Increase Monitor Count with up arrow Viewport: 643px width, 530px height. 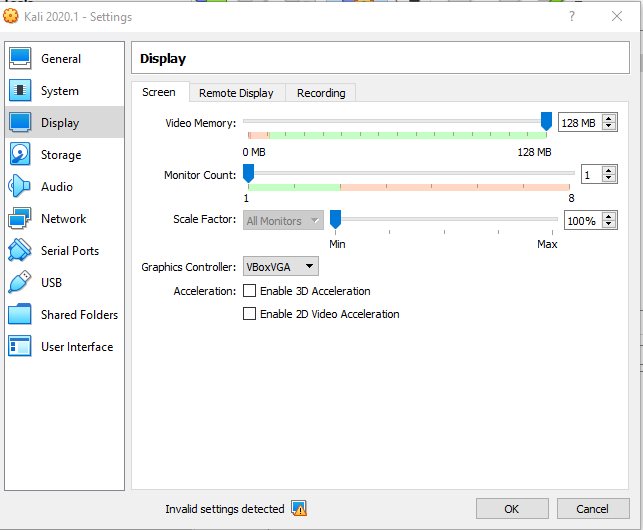pyautogui.click(x=609, y=171)
